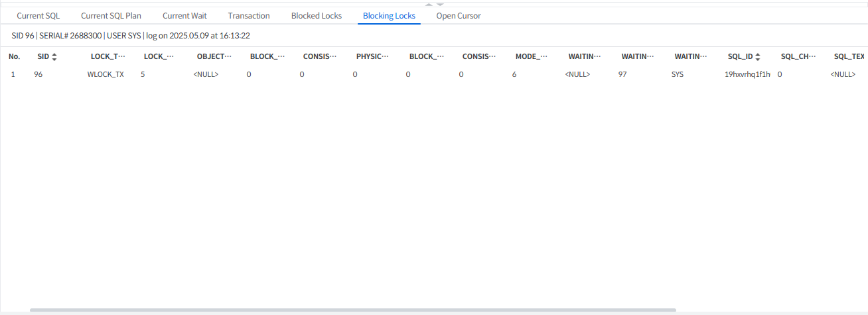Screen dimensions: 868x315
Task: Open the Open Cursor tab
Action: [x=459, y=15]
